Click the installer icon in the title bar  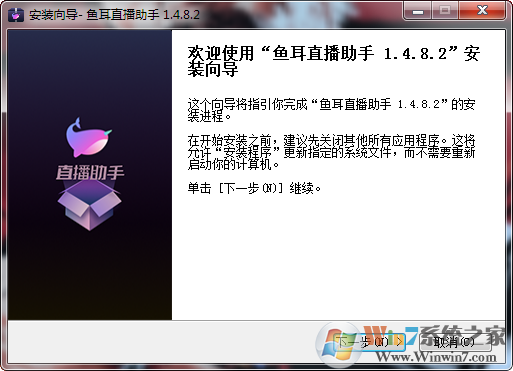pos(16,15)
